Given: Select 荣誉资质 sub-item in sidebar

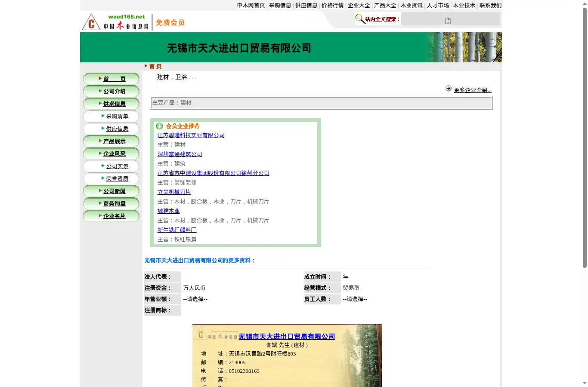Looking at the screenshot, I should pos(117,179).
